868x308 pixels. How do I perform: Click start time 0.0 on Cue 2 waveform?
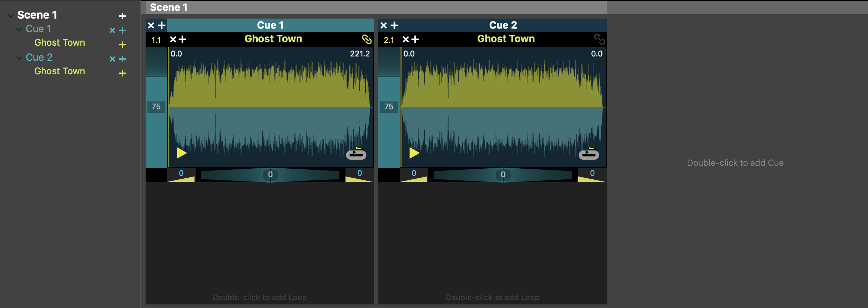409,54
